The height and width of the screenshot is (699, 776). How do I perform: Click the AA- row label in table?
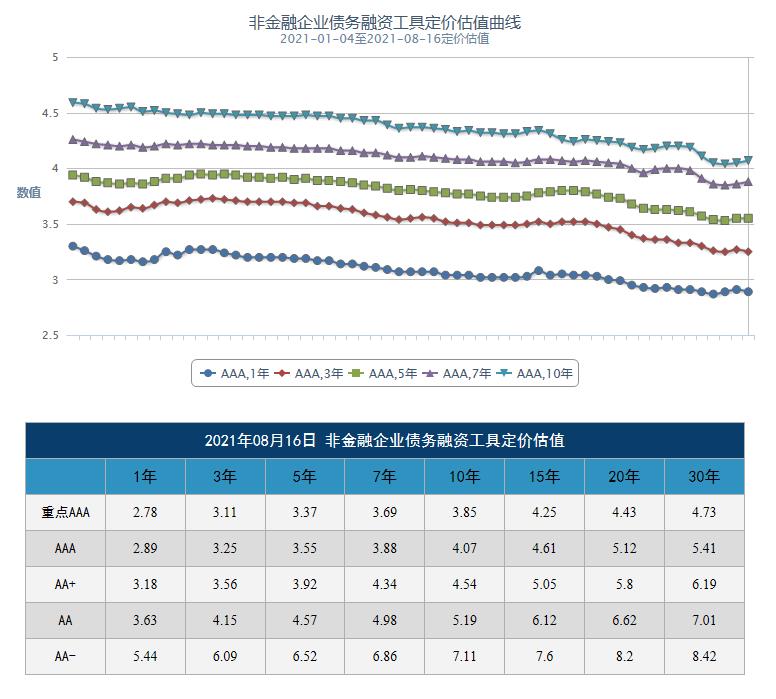65,656
